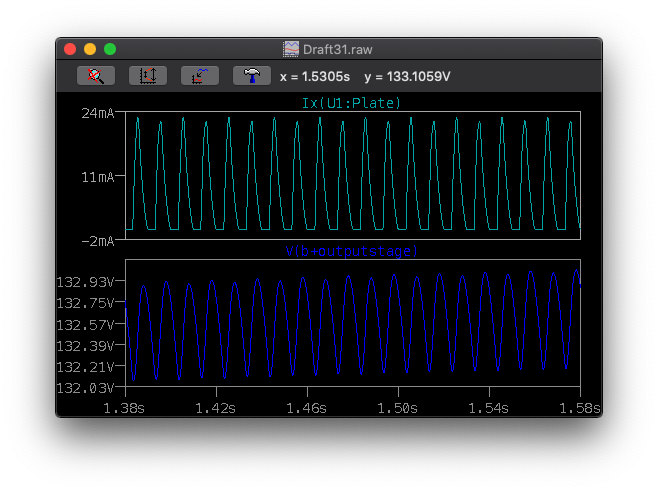Click the autorange axes toolbar icon
658x491 pixels.
[148, 76]
